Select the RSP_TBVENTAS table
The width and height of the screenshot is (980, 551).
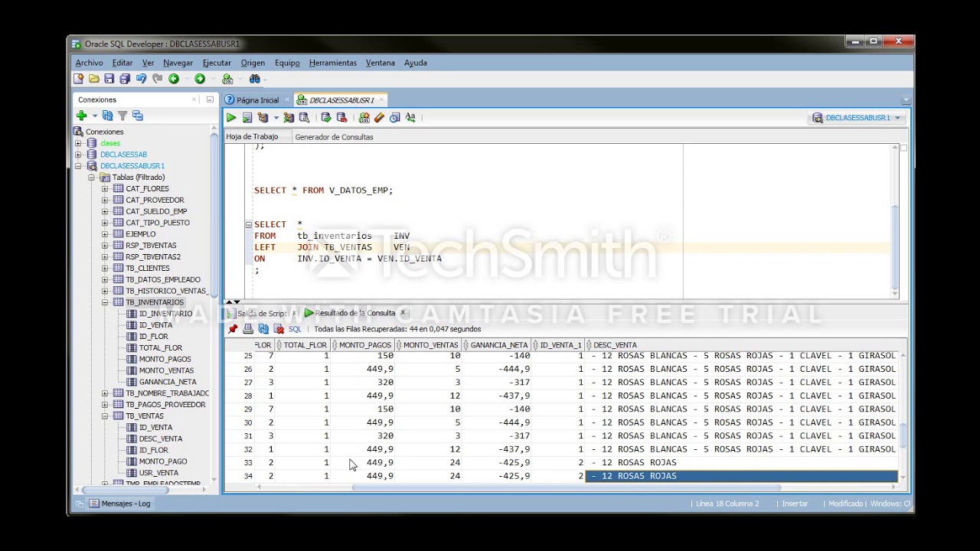151,246
